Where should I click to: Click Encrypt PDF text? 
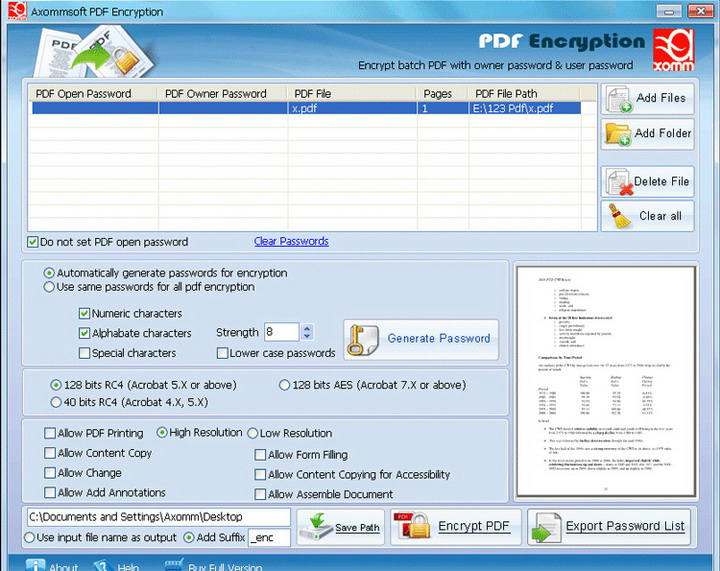coord(474,526)
